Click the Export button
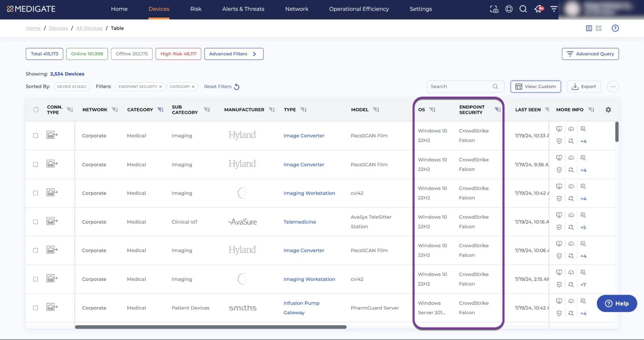This screenshot has height=340, width=644. click(584, 87)
